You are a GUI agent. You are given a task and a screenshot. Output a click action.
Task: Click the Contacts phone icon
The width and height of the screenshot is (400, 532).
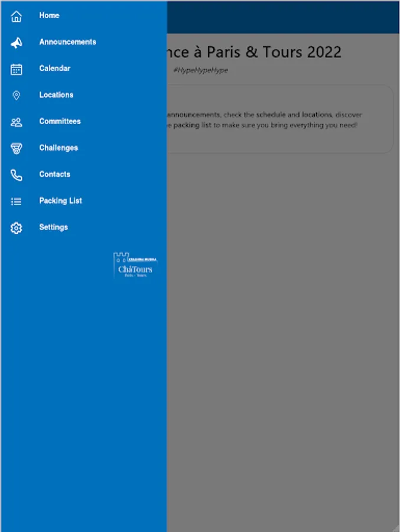[17, 175]
